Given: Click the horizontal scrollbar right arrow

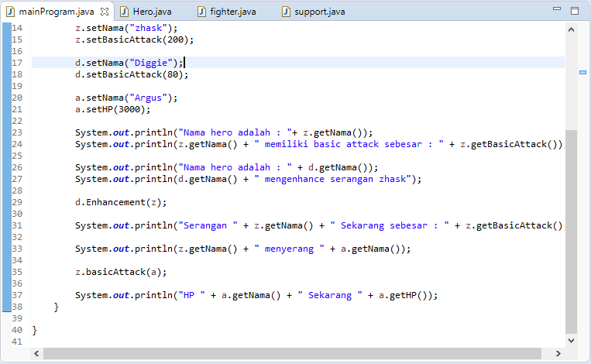Looking at the screenshot, I should [558, 353].
